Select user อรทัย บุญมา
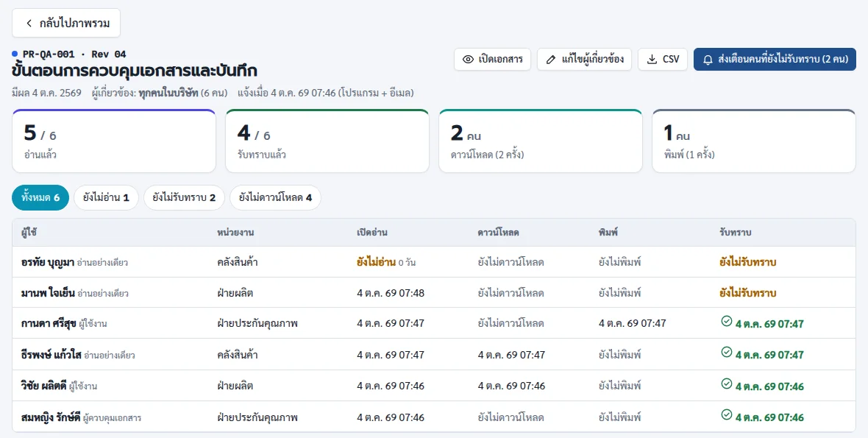868x438 pixels. coord(48,263)
